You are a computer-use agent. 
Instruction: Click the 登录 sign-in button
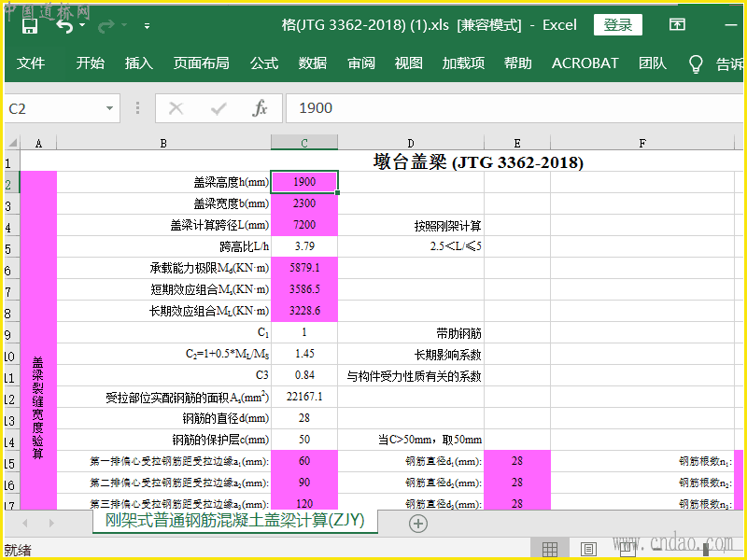coord(618,25)
